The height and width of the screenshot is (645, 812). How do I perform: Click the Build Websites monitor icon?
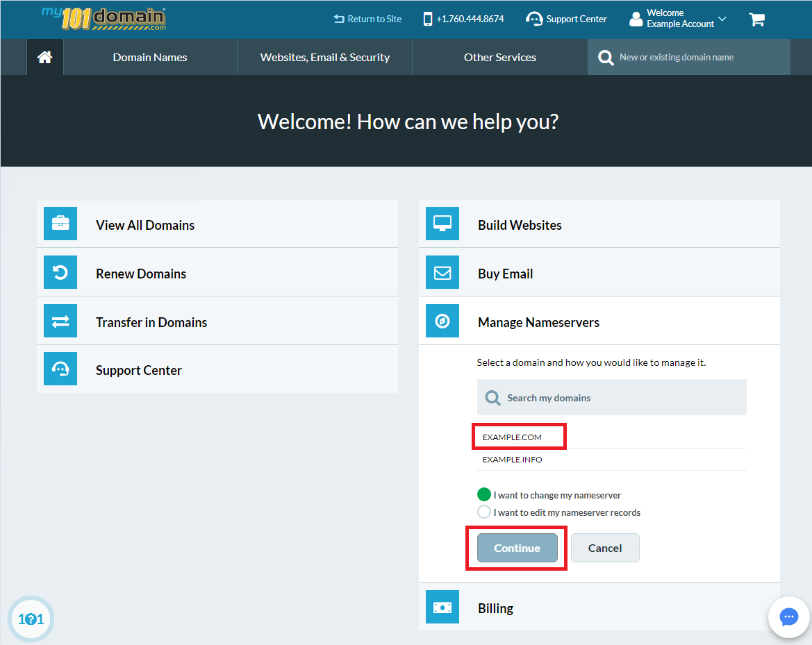pos(442,224)
